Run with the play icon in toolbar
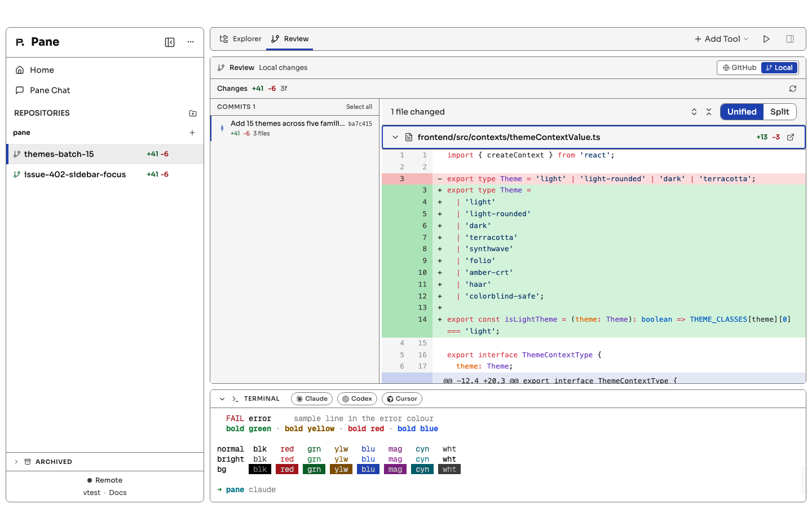 coord(766,39)
